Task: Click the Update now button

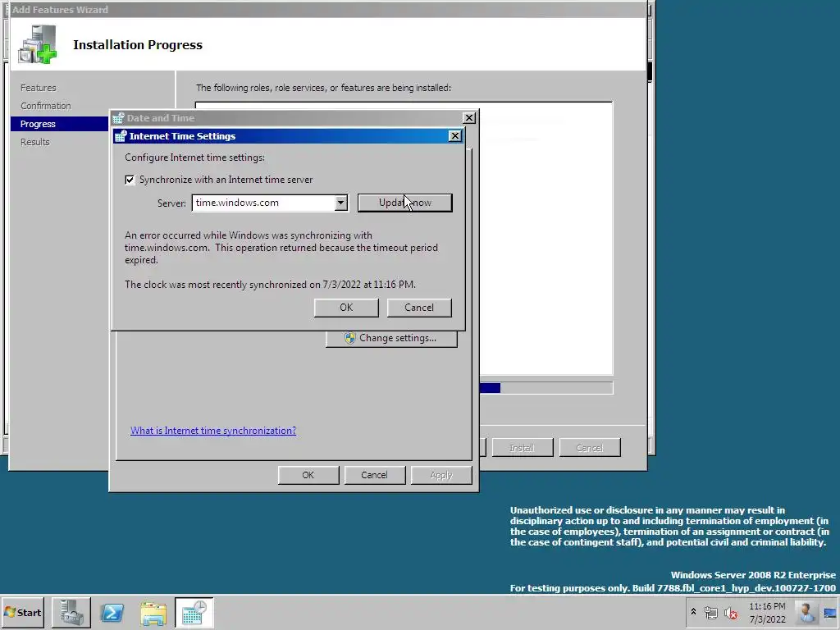Action: pos(405,203)
